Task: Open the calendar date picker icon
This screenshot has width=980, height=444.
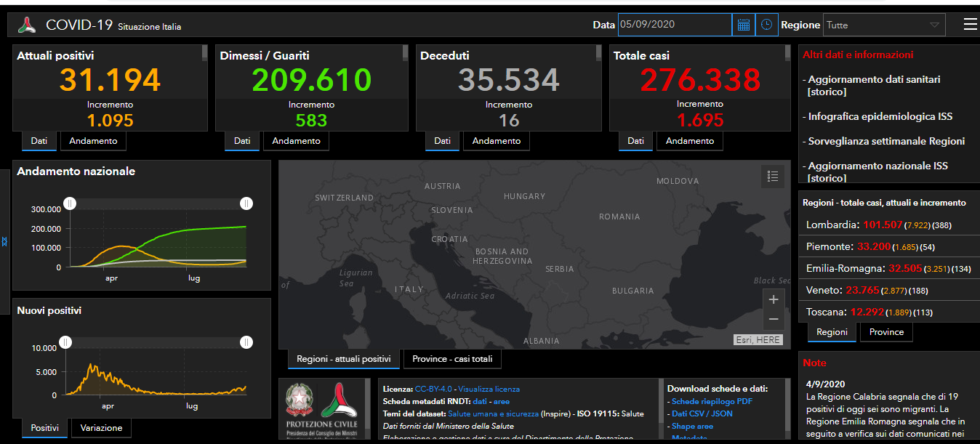Action: pyautogui.click(x=743, y=25)
